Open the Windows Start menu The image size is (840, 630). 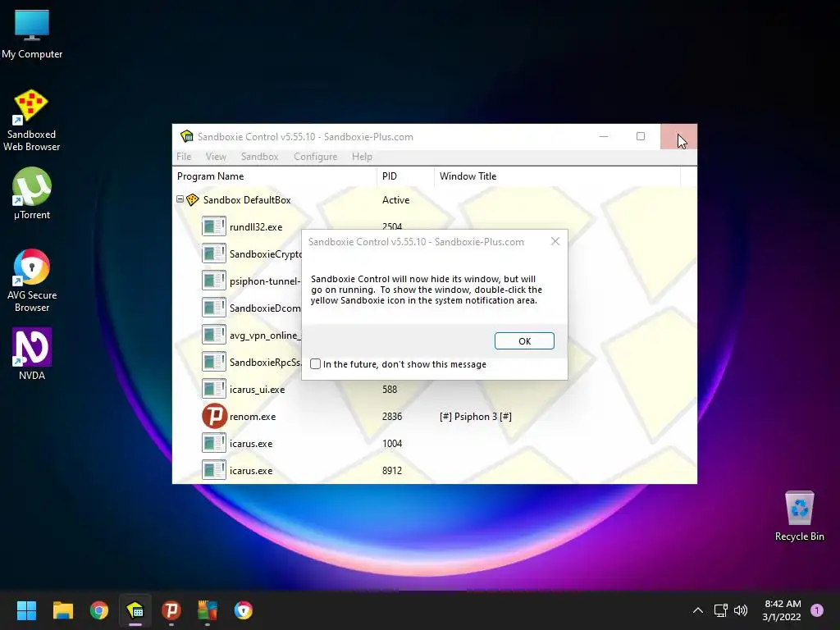point(26,610)
